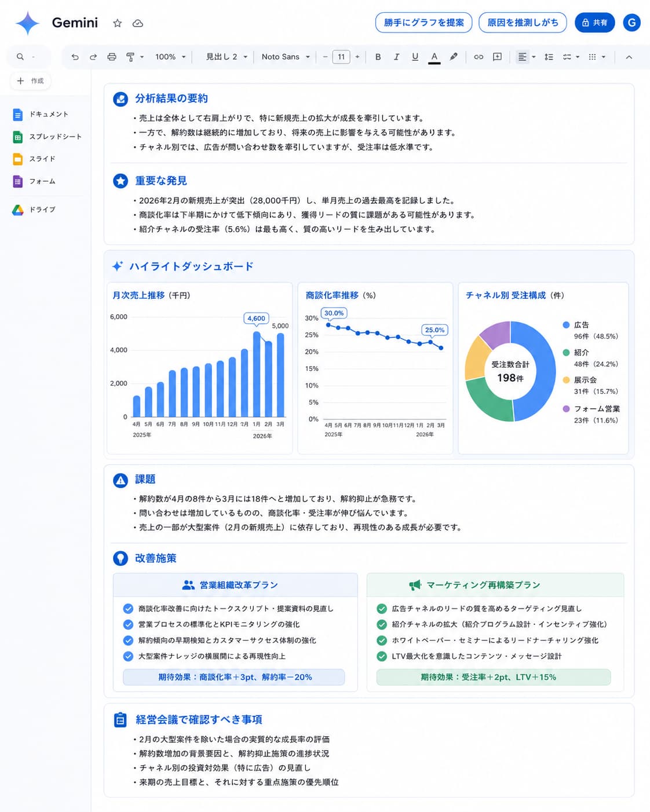
Task: Star this document with the star icon
Action: [118, 23]
